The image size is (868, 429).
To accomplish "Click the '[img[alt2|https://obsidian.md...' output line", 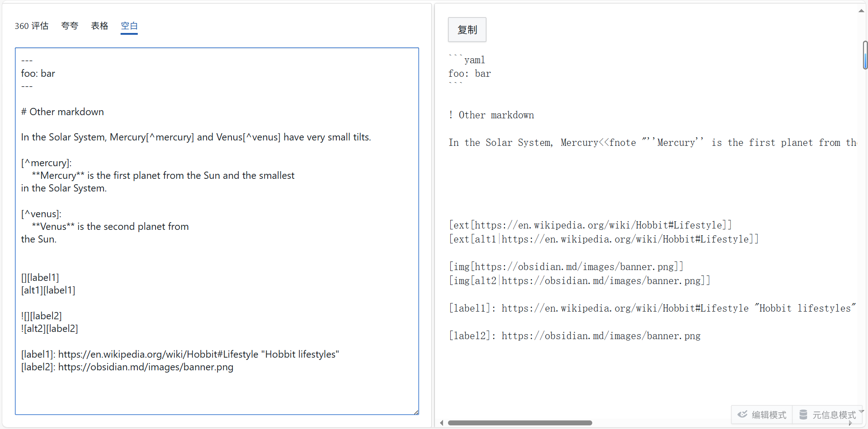I will 580,280.
